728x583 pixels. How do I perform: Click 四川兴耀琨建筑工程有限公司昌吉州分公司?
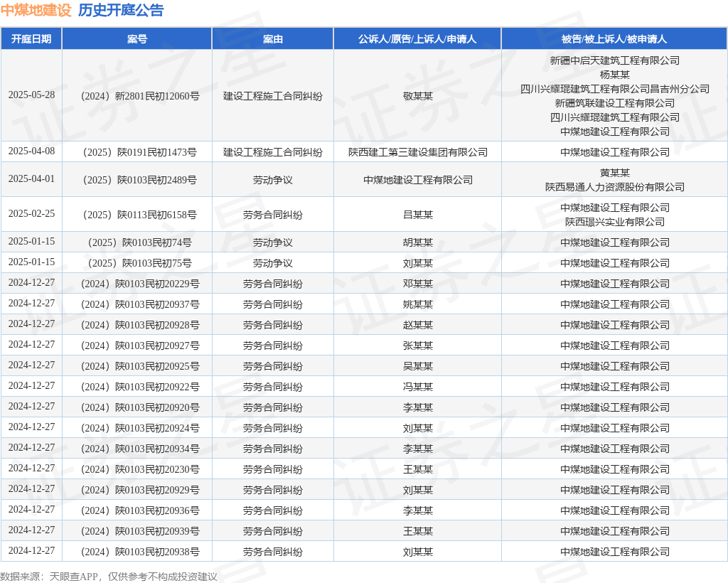pyautogui.click(x=615, y=89)
